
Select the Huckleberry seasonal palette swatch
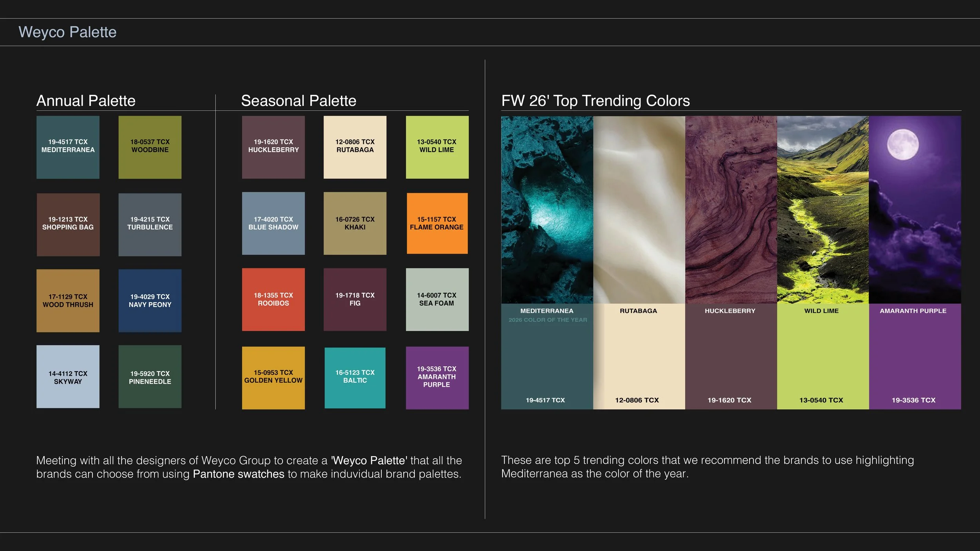tap(273, 147)
